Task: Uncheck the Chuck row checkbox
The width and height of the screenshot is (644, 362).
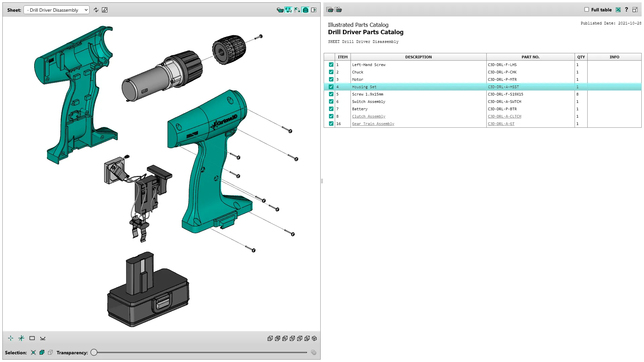Action: (331, 72)
